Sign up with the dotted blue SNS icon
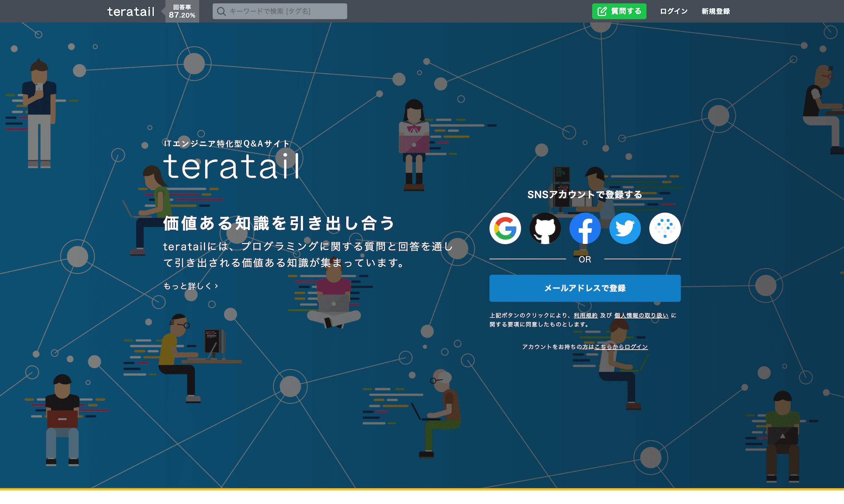Viewport: 844px width, 504px height. click(665, 229)
